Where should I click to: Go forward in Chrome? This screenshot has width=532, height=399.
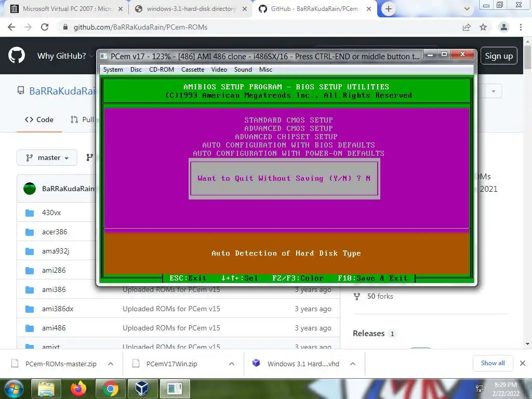(28, 27)
